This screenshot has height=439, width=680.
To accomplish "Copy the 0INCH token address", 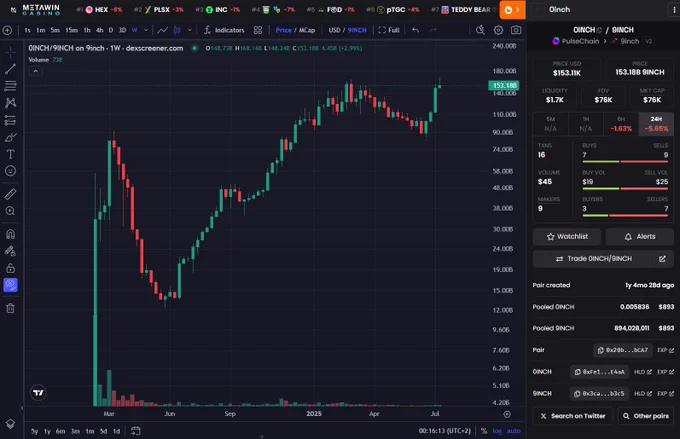I will (599, 372).
